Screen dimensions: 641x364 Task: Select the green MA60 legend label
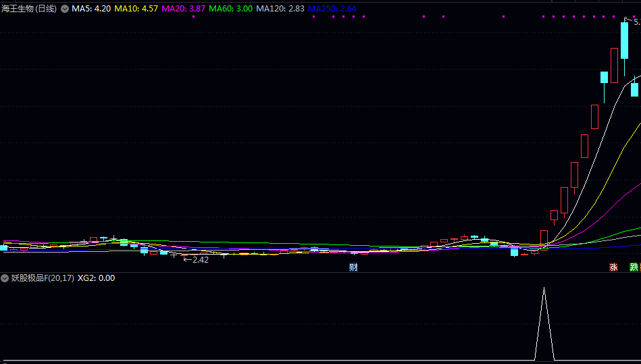point(230,9)
